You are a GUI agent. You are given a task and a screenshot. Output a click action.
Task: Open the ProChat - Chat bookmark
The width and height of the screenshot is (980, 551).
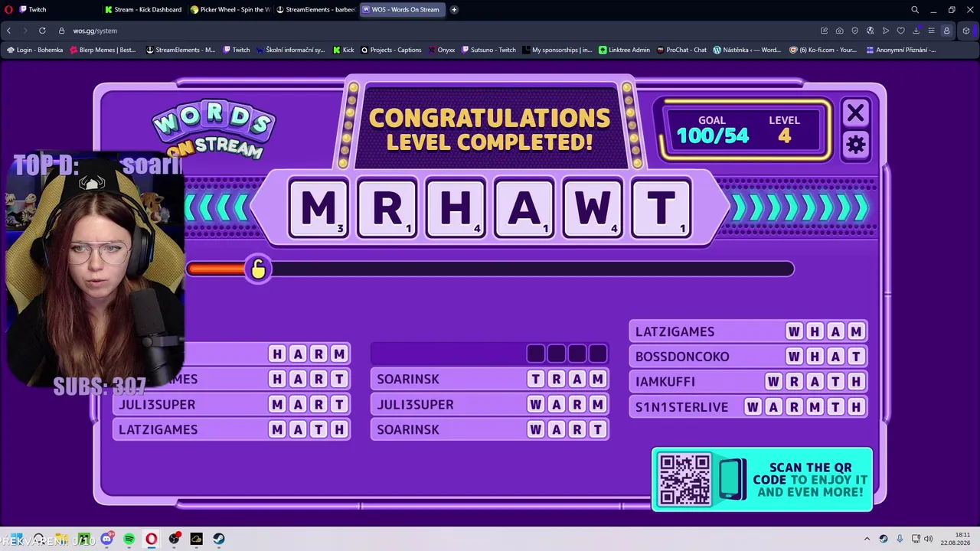[x=681, y=50]
